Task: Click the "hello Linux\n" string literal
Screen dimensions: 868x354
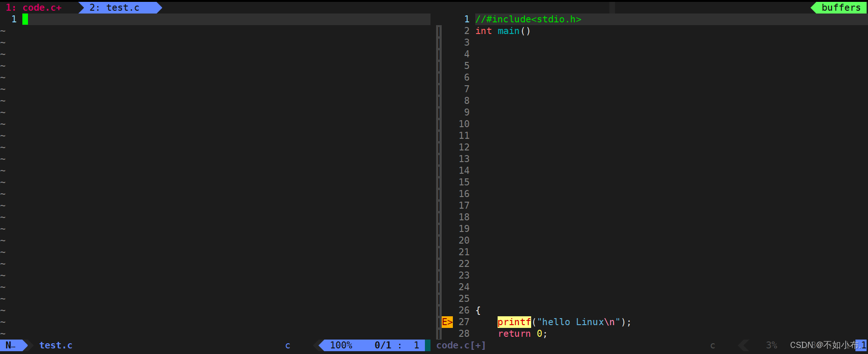Action: (x=579, y=322)
